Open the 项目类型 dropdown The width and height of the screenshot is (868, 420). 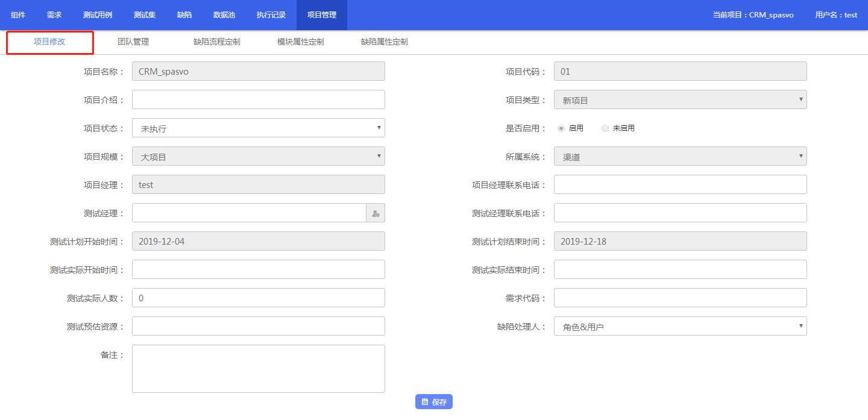tap(680, 100)
